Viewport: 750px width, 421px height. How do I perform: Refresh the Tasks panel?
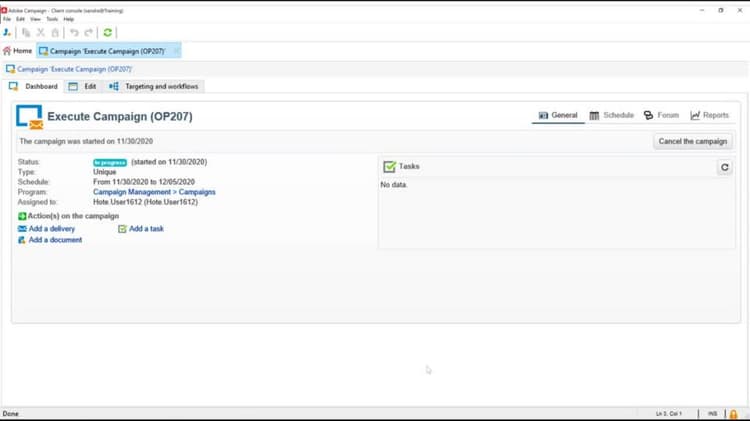tap(725, 167)
